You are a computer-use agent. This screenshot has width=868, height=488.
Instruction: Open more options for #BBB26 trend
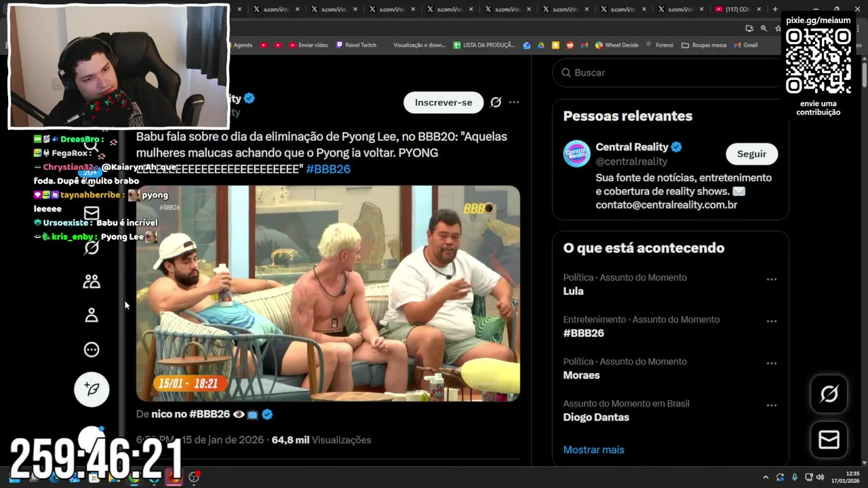tap(772, 321)
